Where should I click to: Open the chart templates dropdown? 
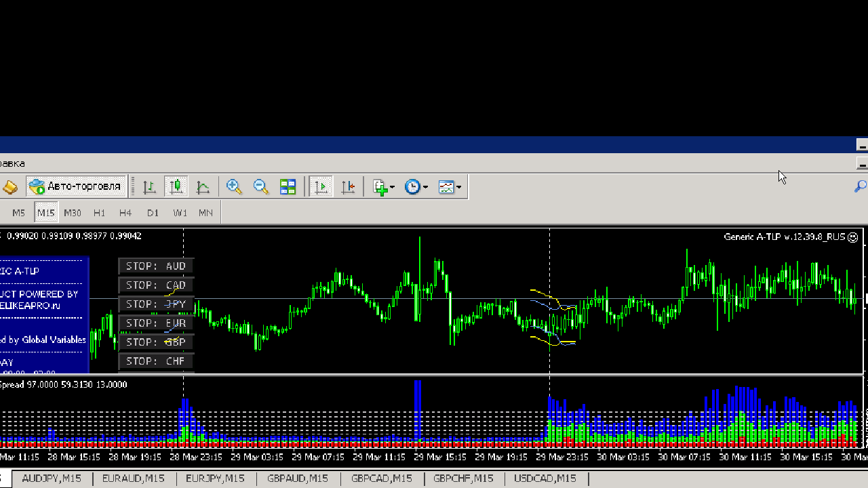tap(450, 186)
